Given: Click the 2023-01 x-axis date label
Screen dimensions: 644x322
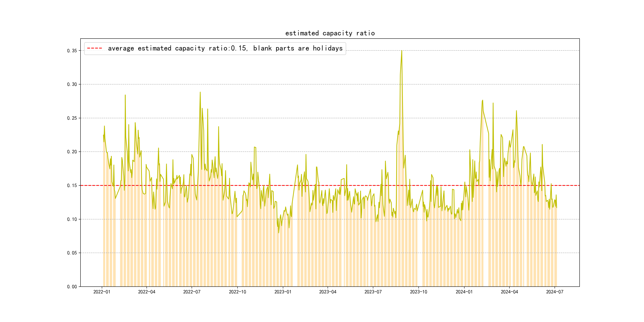Looking at the screenshot, I should click(283, 292).
